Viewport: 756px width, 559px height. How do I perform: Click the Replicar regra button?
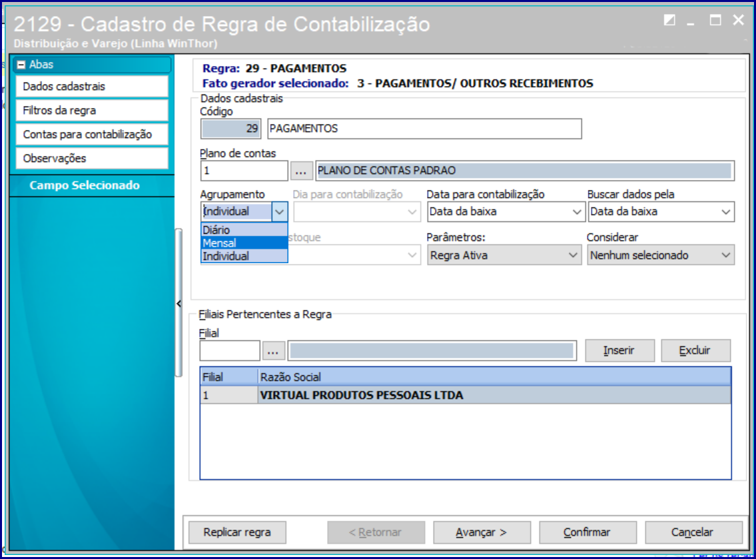click(237, 532)
